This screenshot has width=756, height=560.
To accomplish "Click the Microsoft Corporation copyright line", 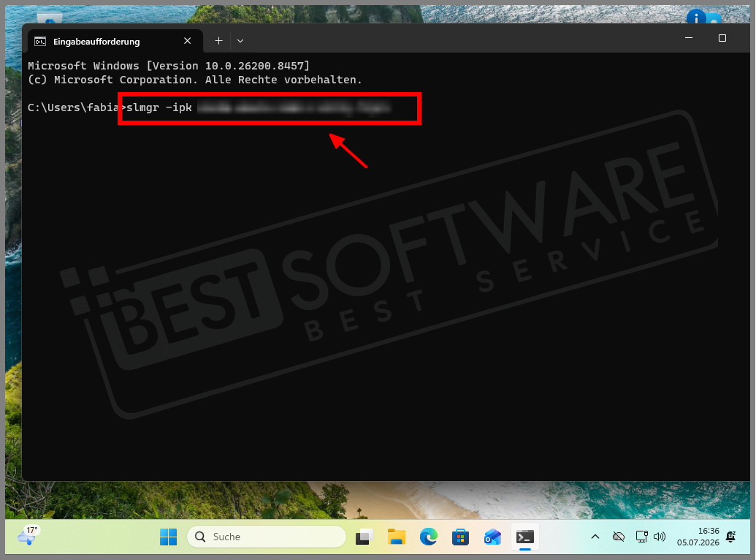I will point(195,80).
